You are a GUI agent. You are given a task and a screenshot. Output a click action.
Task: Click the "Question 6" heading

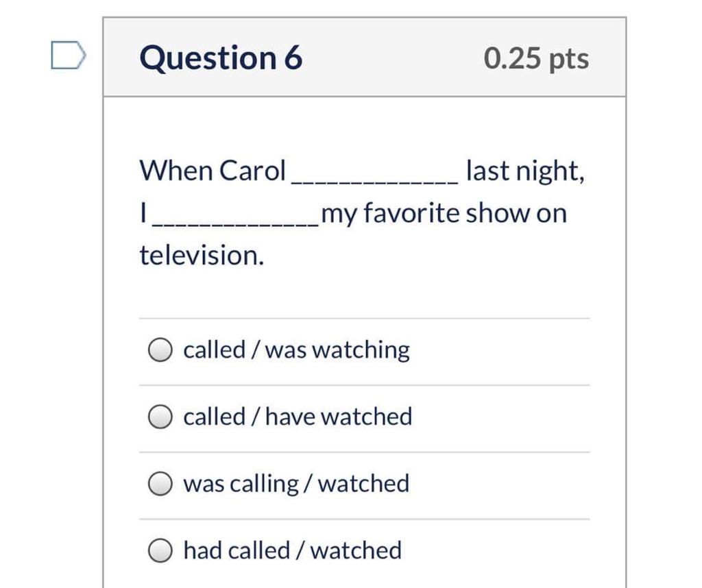221,58
